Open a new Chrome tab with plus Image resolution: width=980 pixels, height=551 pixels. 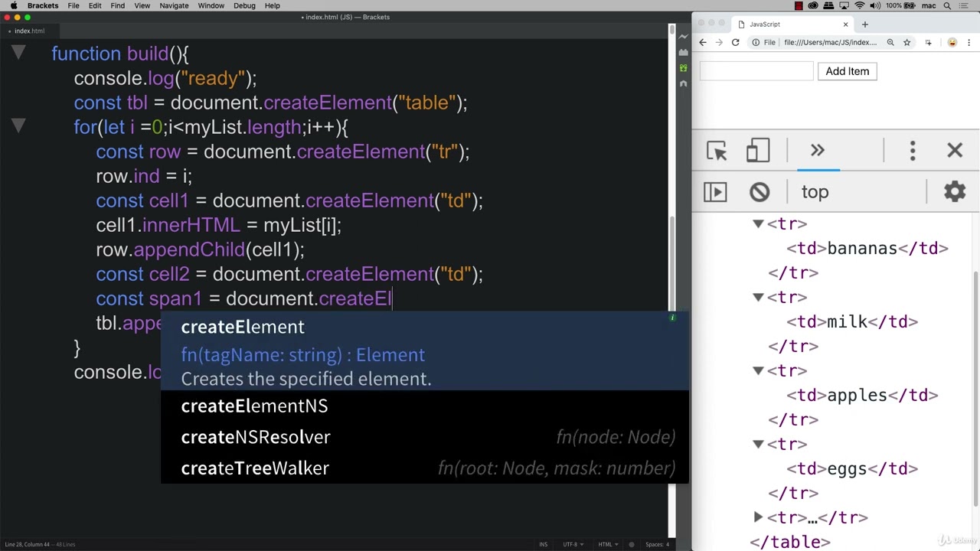coord(864,24)
